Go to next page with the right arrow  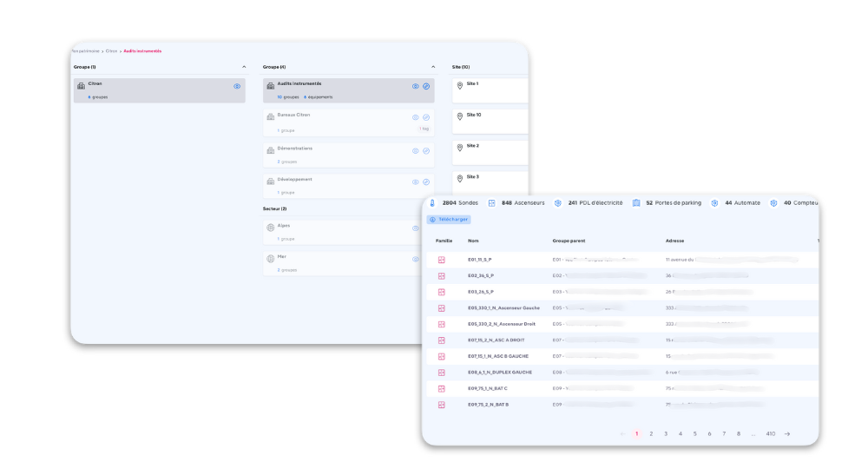point(787,433)
